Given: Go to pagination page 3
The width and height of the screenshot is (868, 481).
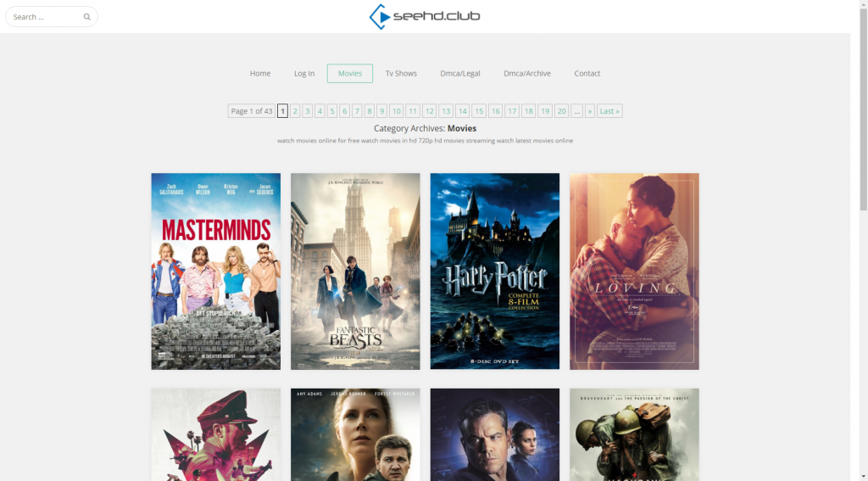Looking at the screenshot, I should click(307, 111).
